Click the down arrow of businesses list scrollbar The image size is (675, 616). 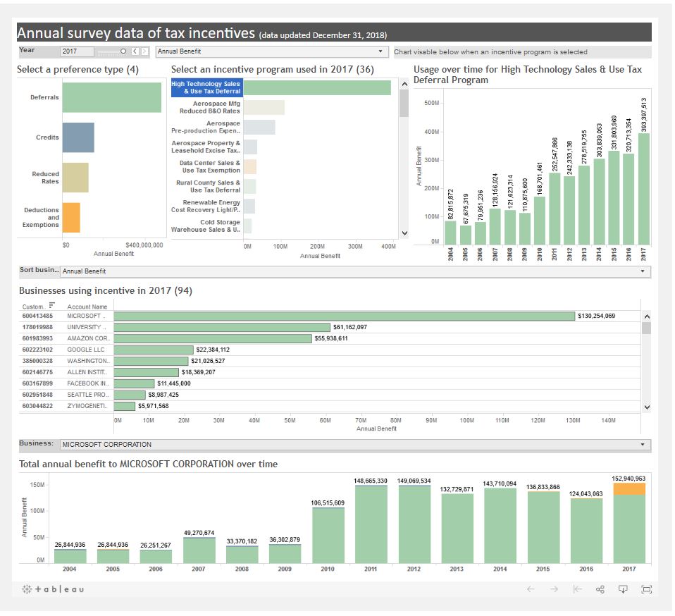pos(646,407)
